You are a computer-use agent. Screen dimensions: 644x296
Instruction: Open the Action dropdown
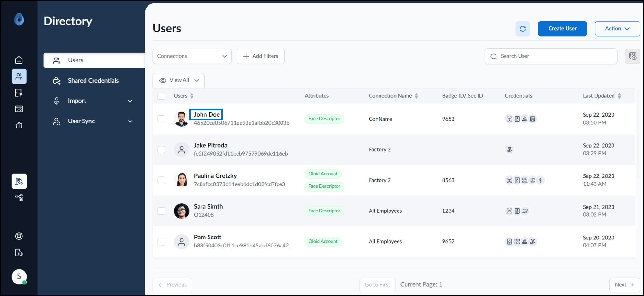[617, 29]
